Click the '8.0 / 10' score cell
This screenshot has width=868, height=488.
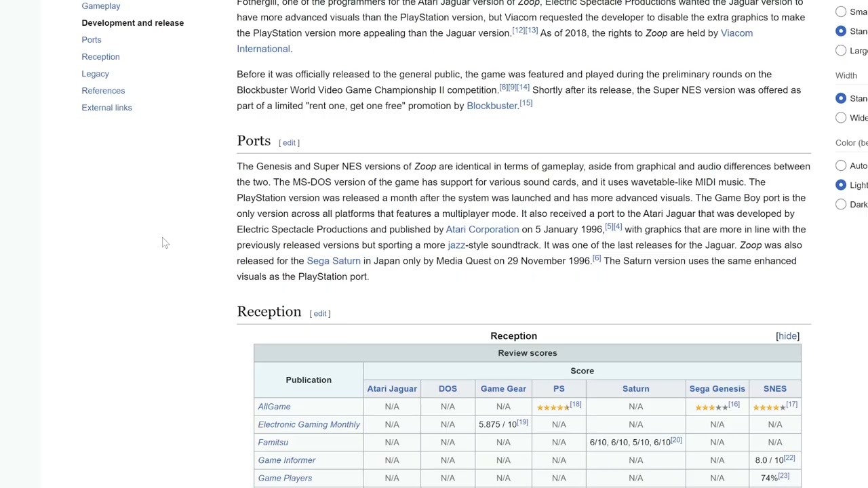(775, 460)
